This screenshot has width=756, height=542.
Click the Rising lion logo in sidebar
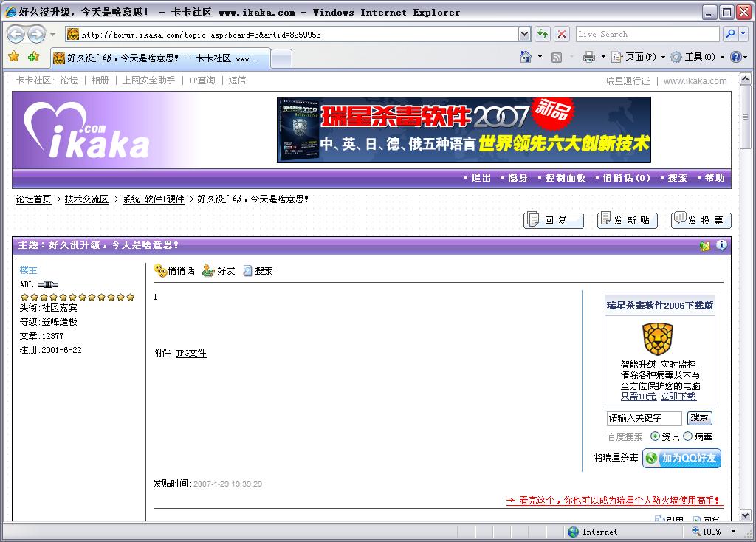[658, 339]
